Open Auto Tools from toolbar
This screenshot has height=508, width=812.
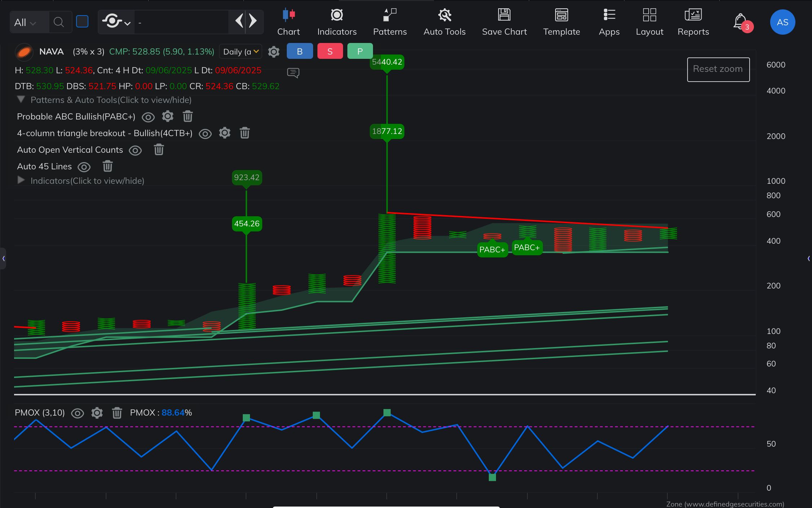(x=444, y=22)
